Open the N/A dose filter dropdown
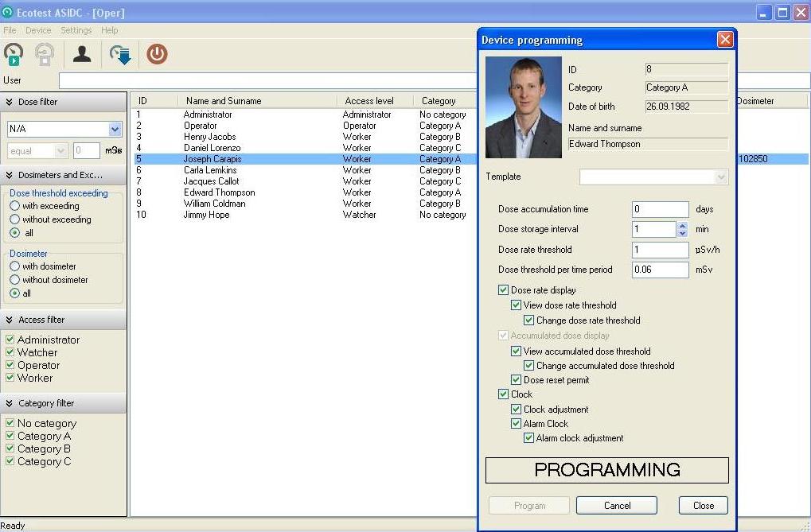The height and width of the screenshot is (532, 811). [x=115, y=129]
